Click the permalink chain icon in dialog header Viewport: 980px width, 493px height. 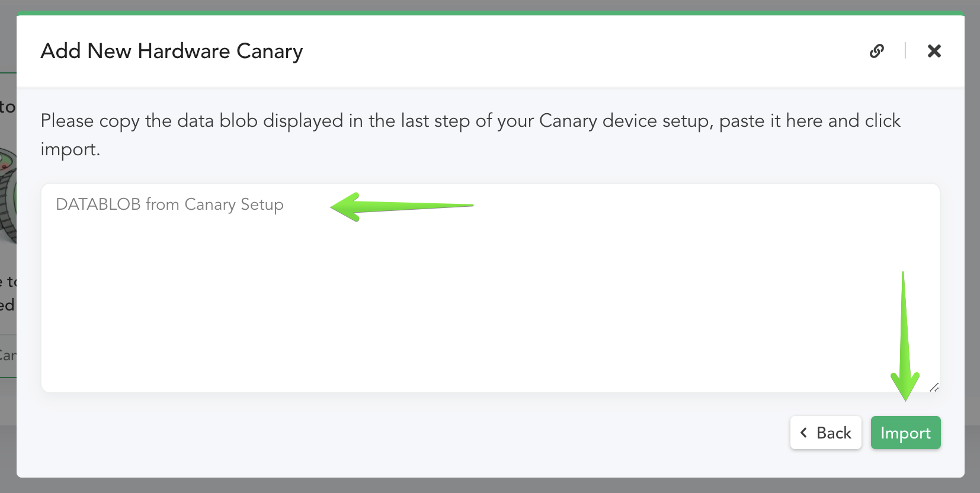pos(878,51)
